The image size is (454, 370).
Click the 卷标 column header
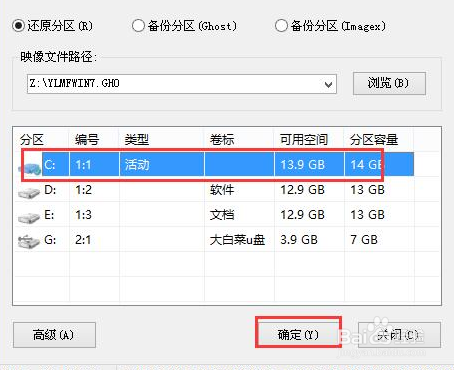222,139
